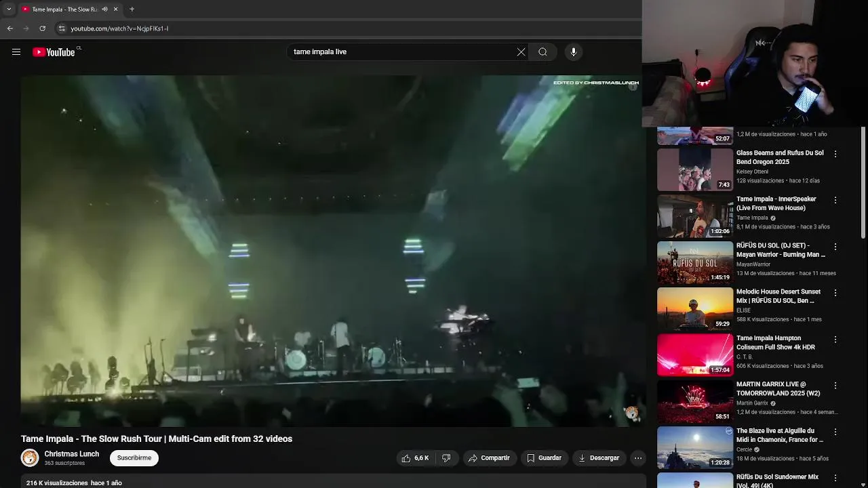Open the Christmas Lunch channel name
The width and height of the screenshot is (868, 488).
[72, 454]
